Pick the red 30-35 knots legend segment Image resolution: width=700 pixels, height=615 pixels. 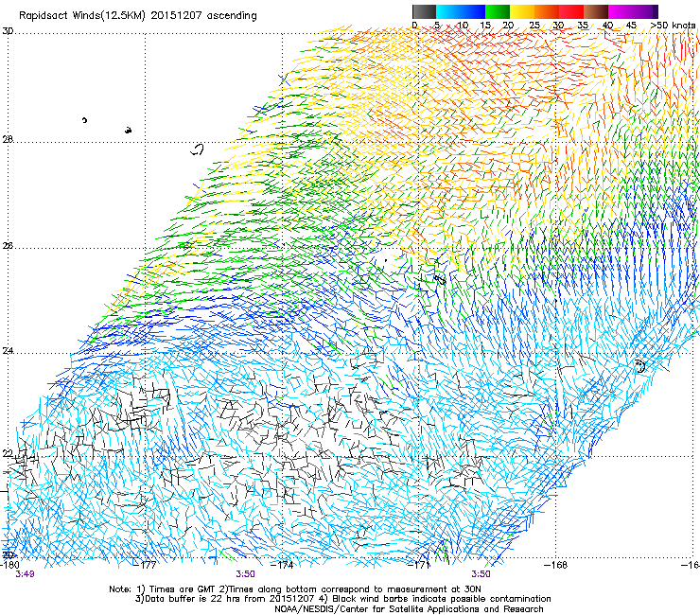(x=571, y=11)
